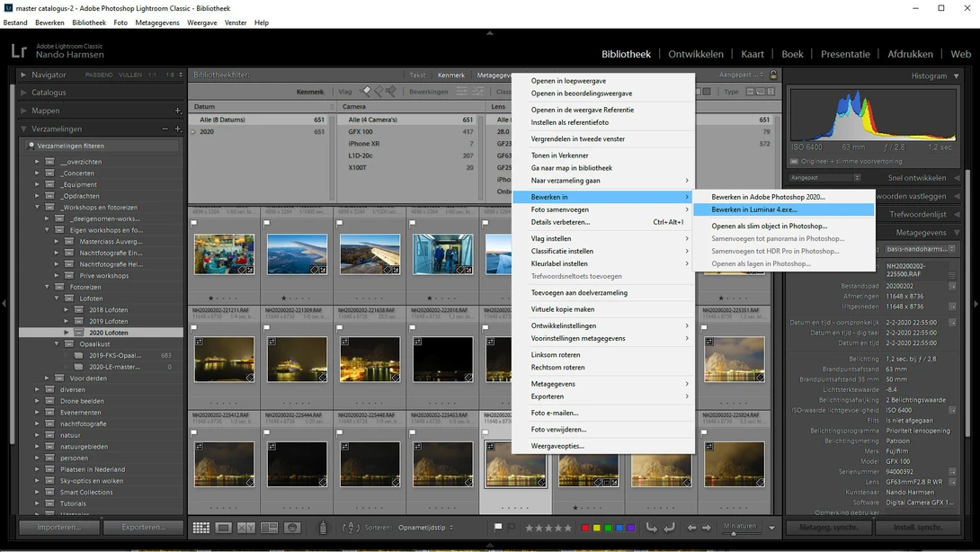Viewport: 980px width, 552px height.
Task: Filter unedited photos under Bewerkingen
Action: coord(478,92)
